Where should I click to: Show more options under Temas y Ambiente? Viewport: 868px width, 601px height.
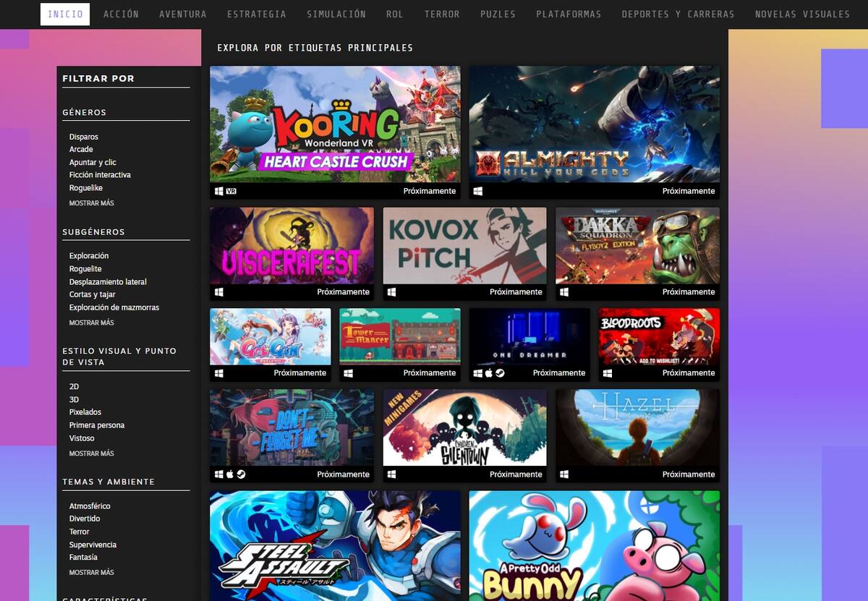92,572
